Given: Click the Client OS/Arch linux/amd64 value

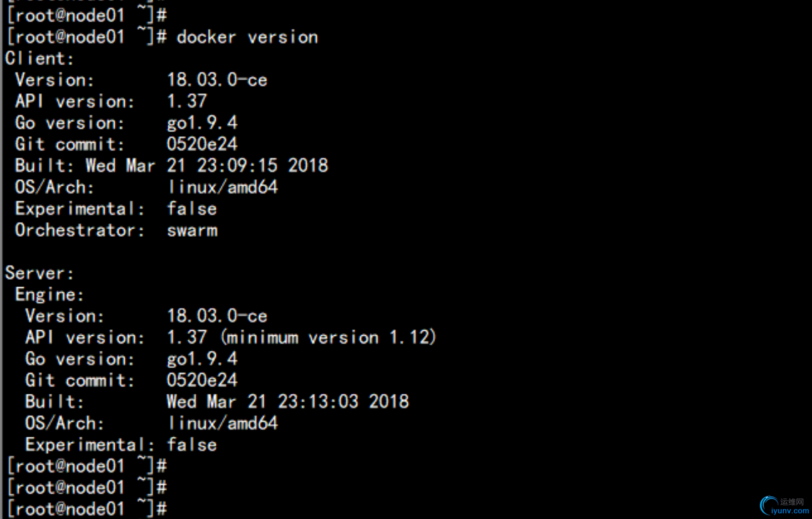Looking at the screenshot, I should pyautogui.click(x=222, y=187).
